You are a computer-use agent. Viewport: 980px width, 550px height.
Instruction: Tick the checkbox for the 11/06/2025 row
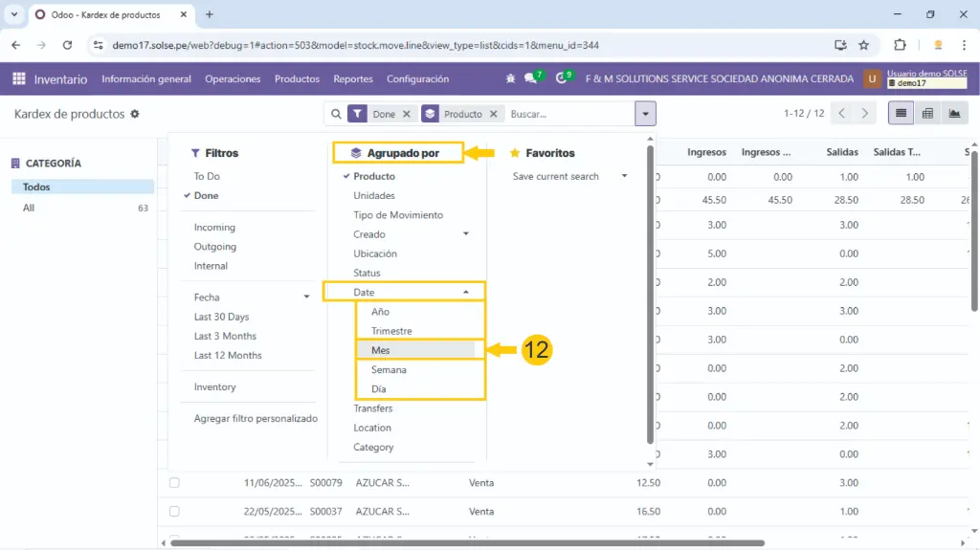tap(174, 483)
